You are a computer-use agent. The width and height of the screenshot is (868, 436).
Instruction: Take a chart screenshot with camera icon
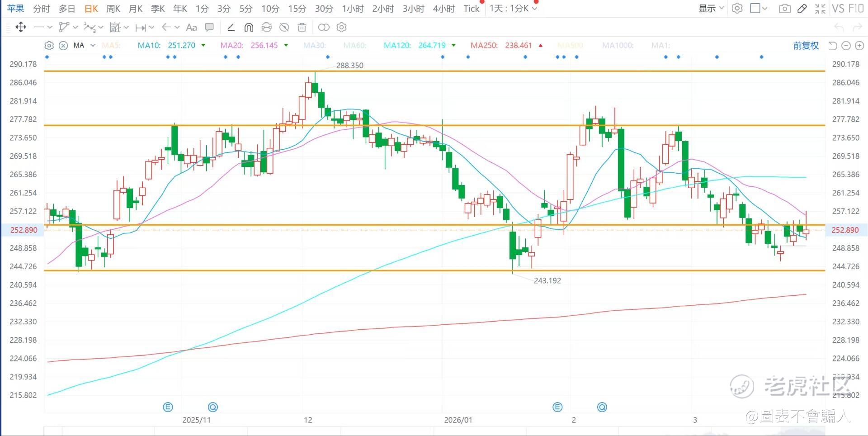(x=785, y=9)
